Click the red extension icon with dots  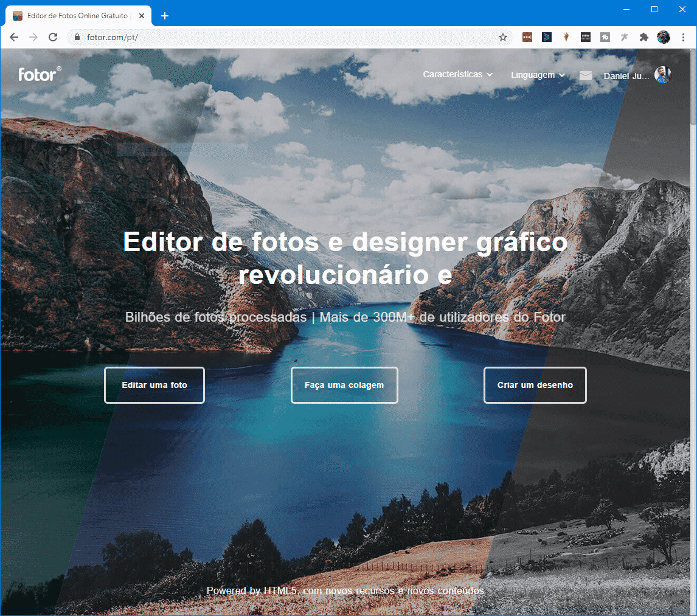point(527,37)
